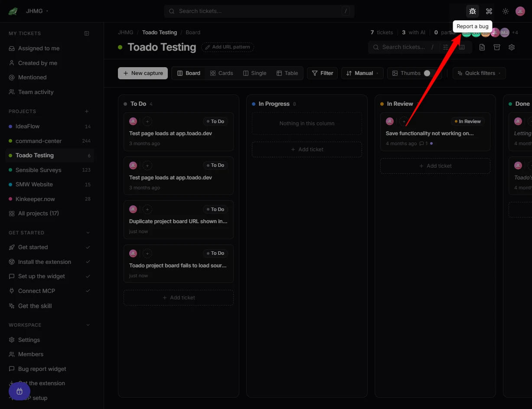Switch to the Table view
Viewport: 532px width, 409px height.
click(x=287, y=73)
